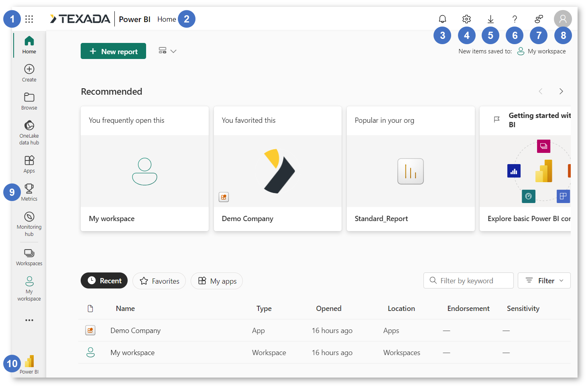The image size is (588, 388).
Task: Click the Home breadcrumb in header
Action: 167,19
